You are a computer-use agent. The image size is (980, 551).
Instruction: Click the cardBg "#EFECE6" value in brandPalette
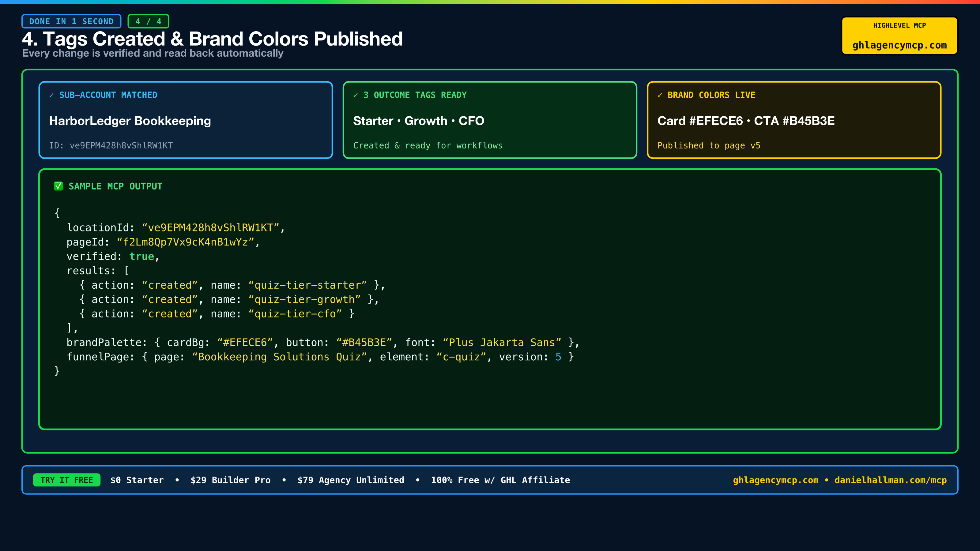pyautogui.click(x=245, y=342)
